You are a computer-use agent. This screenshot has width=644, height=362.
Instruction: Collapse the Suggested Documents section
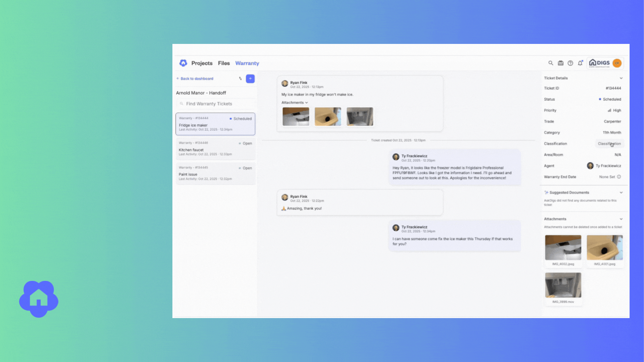point(621,192)
